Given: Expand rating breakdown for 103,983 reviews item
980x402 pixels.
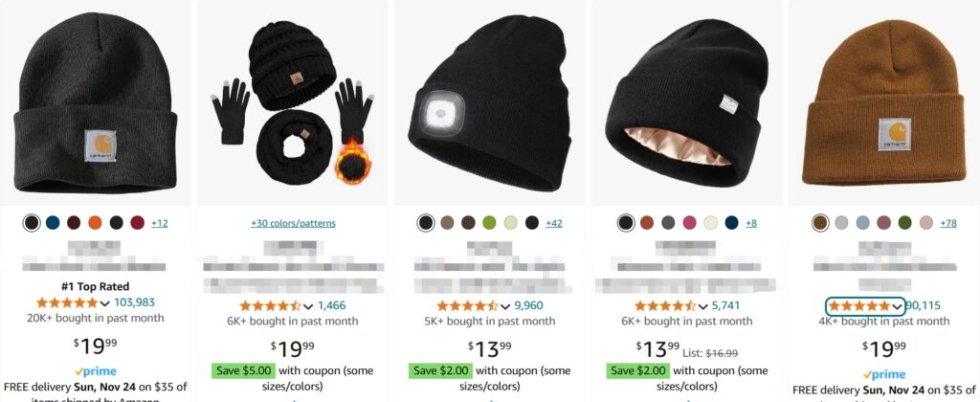Looking at the screenshot, I should [x=103, y=303].
